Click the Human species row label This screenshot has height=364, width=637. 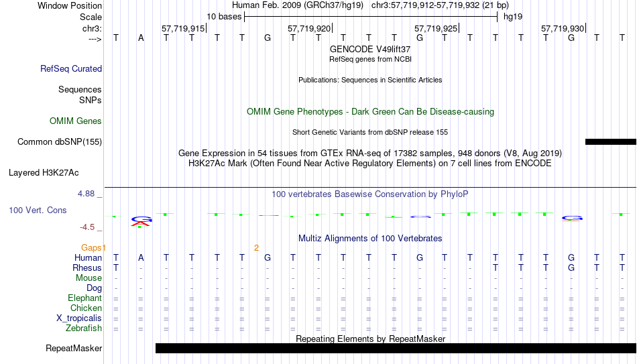click(x=88, y=258)
